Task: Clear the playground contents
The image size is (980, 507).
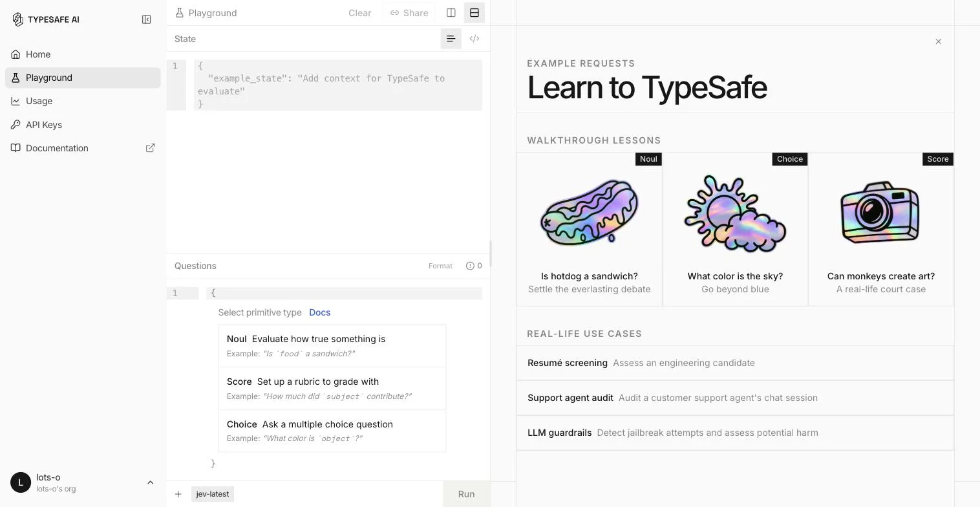Action: (x=359, y=13)
